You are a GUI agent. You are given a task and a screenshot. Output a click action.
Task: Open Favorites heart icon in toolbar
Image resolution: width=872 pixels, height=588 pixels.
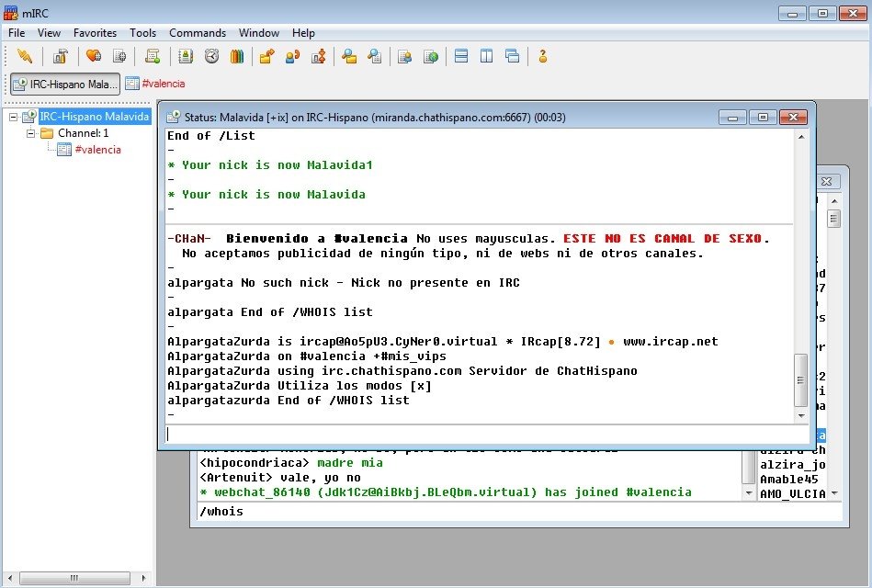point(94,56)
